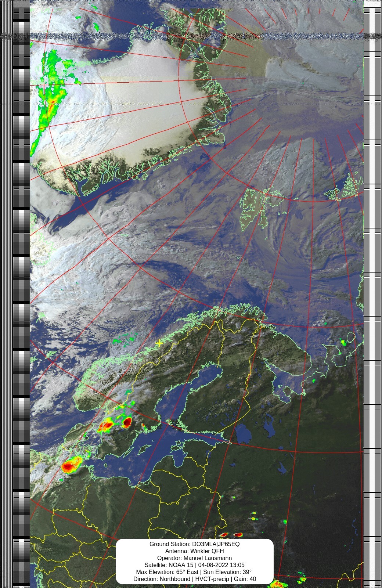Click the "Direction: Northbound" text
The height and width of the screenshot is (588, 382).
click(162, 579)
